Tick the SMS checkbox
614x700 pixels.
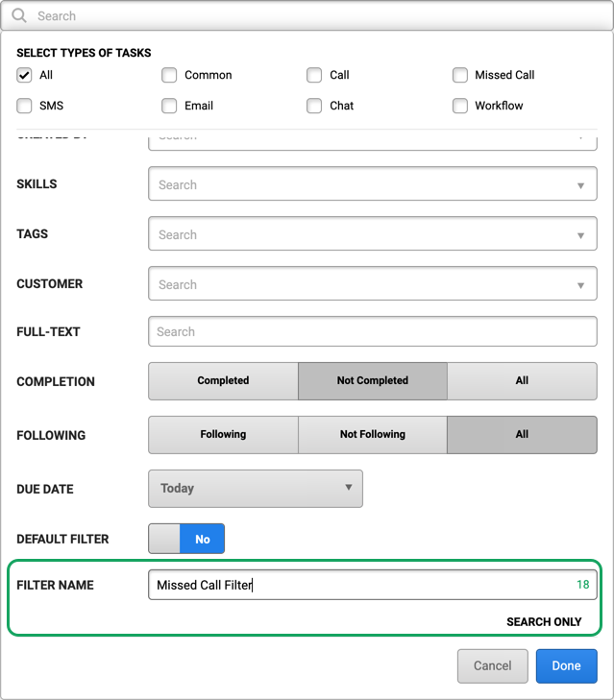pyautogui.click(x=24, y=106)
